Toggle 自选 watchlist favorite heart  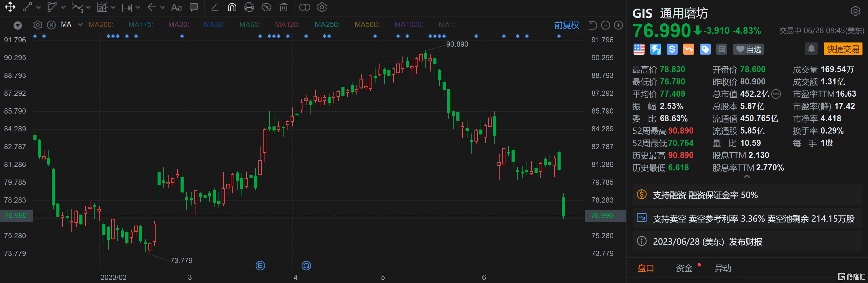tap(748, 49)
